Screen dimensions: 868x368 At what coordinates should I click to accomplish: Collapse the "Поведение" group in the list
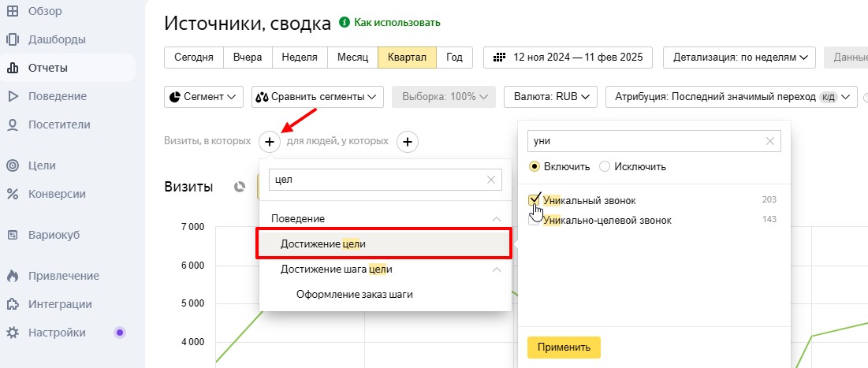click(x=496, y=218)
